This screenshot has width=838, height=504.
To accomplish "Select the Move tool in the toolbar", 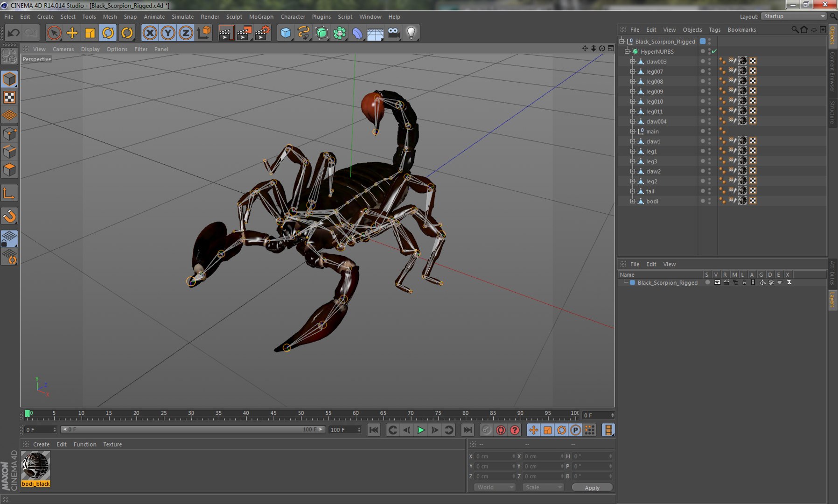I will click(x=72, y=33).
